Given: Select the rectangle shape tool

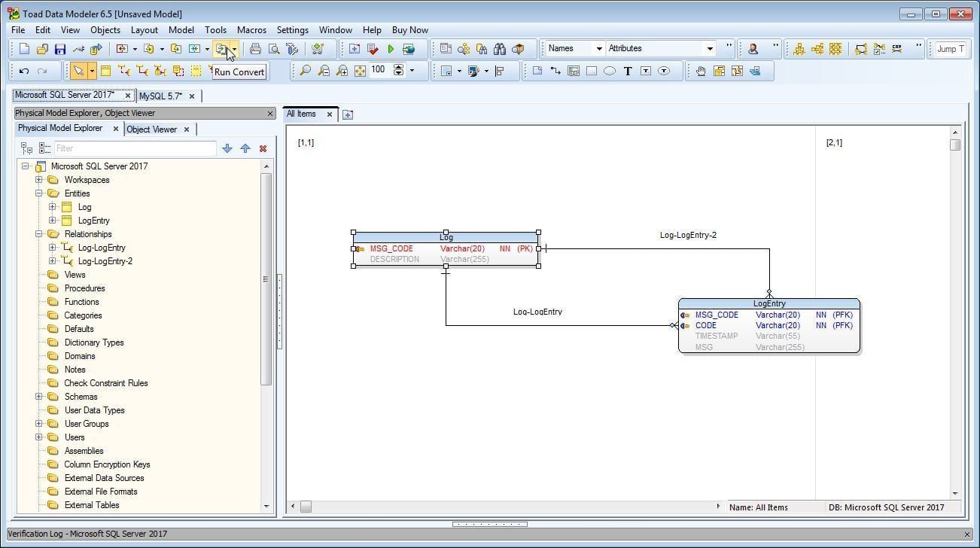Looking at the screenshot, I should coord(592,71).
